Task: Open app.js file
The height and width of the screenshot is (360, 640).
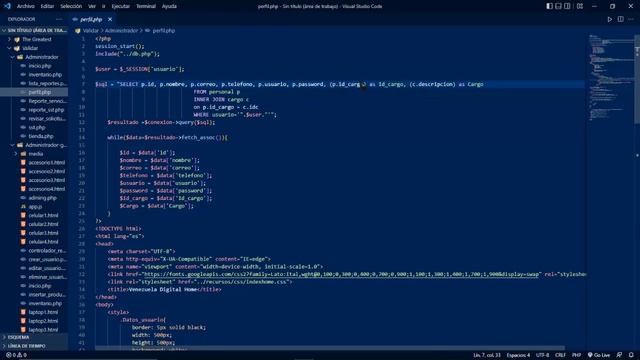Action: point(34,207)
